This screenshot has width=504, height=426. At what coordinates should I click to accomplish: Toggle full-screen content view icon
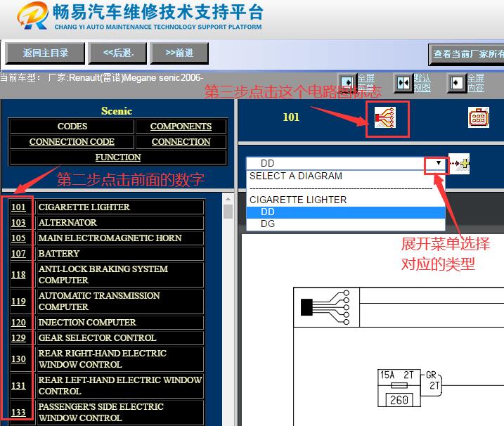457,83
